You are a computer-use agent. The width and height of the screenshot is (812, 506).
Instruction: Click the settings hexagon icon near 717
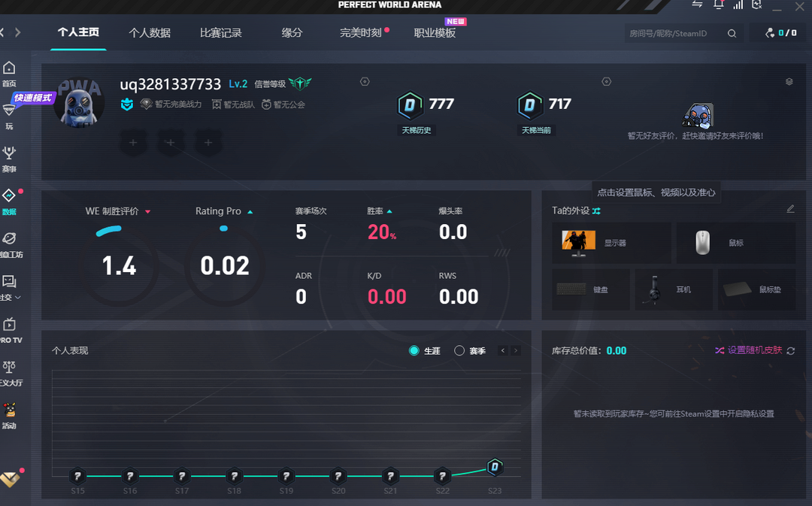click(607, 81)
